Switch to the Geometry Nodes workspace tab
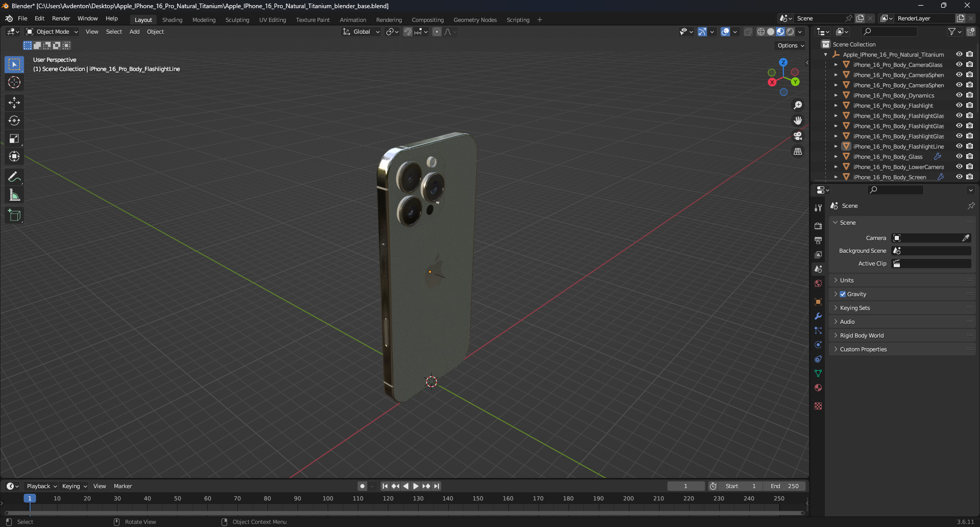 (x=475, y=20)
